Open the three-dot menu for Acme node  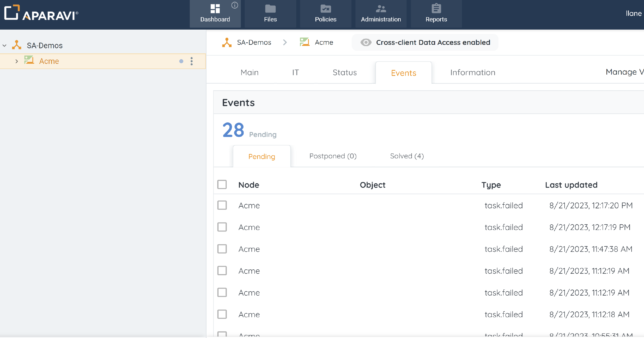click(x=191, y=61)
